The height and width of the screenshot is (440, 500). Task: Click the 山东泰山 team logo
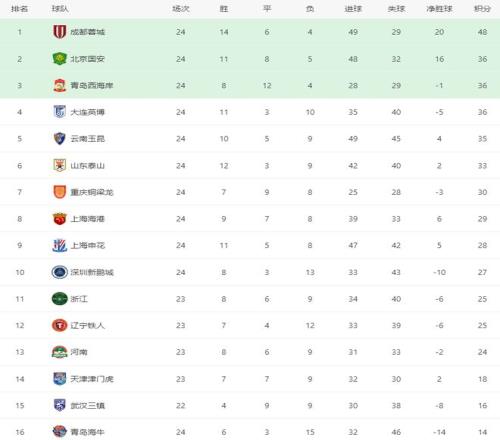pyautogui.click(x=60, y=165)
